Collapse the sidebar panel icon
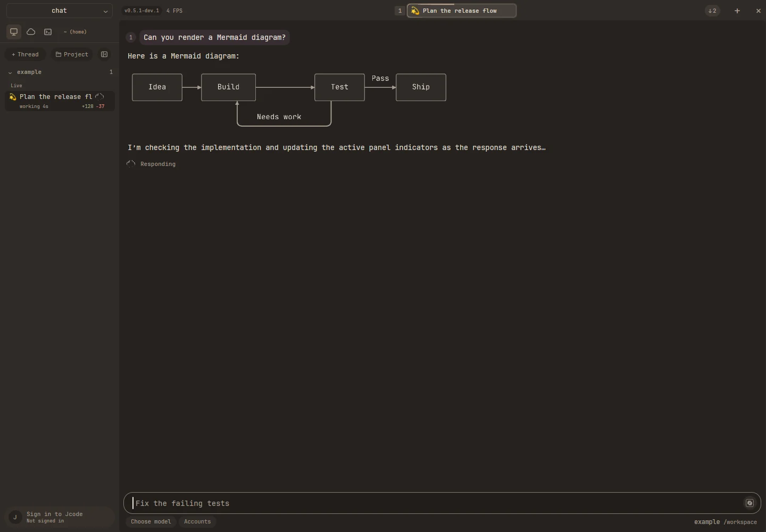 click(x=104, y=54)
